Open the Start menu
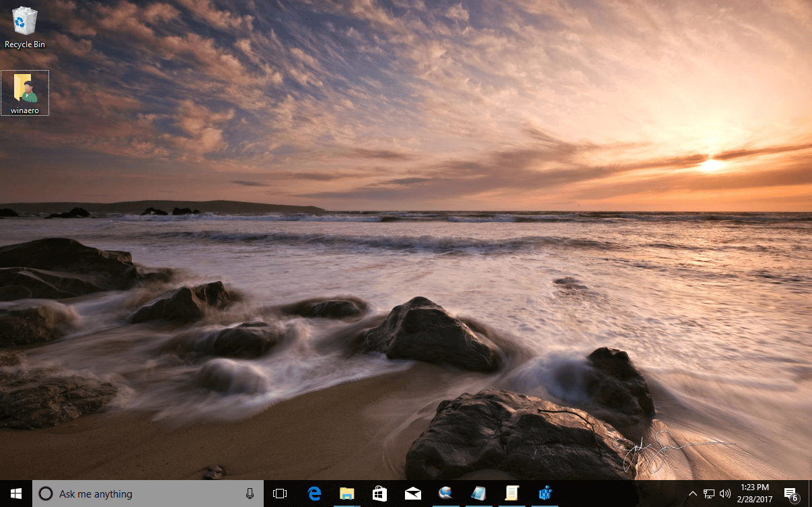The height and width of the screenshot is (507, 812). (15, 494)
